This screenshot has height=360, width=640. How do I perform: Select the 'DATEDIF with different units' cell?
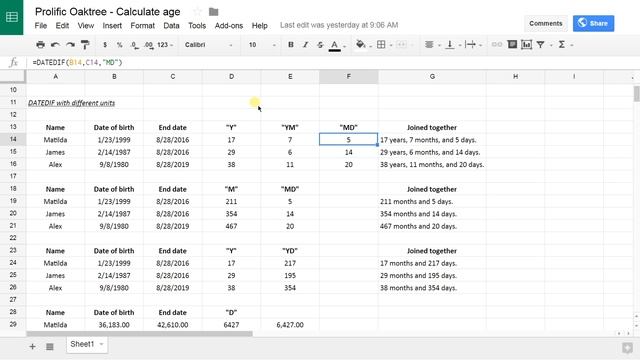point(71,103)
